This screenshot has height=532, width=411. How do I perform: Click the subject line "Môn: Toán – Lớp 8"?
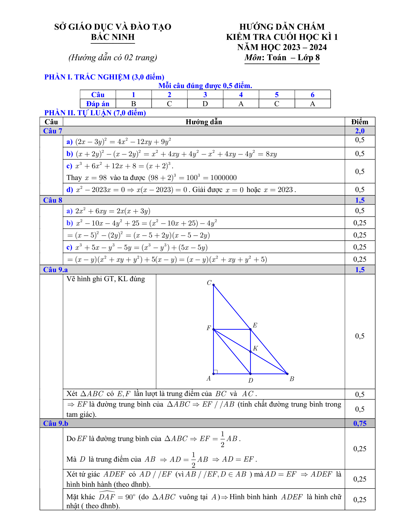coord(282,58)
